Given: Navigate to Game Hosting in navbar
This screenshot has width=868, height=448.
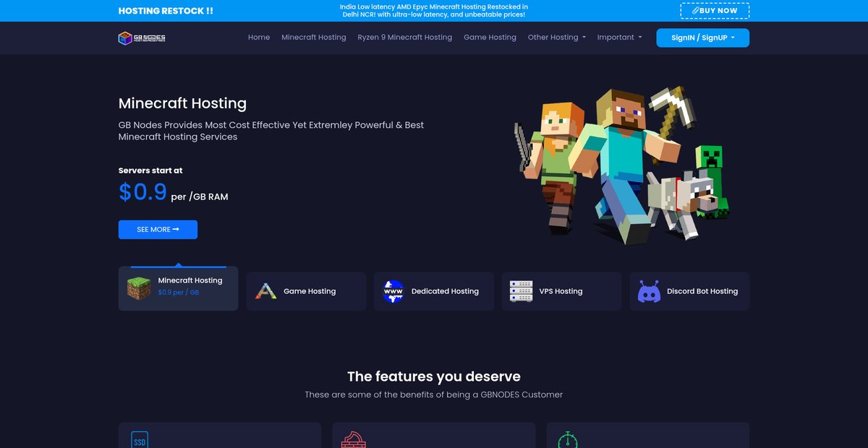Looking at the screenshot, I should click(x=490, y=38).
